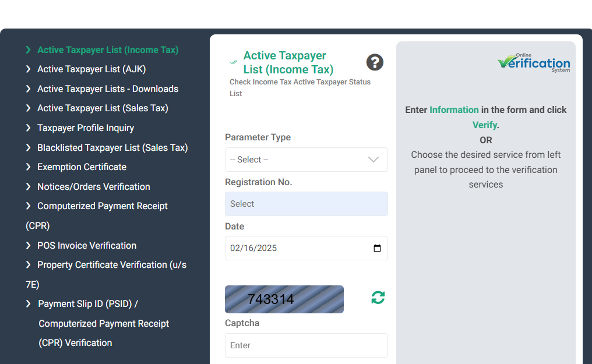This screenshot has height=364, width=592.
Task: Click chevron beside Taxpayer Profile Inquiry
Action: pos(29,128)
